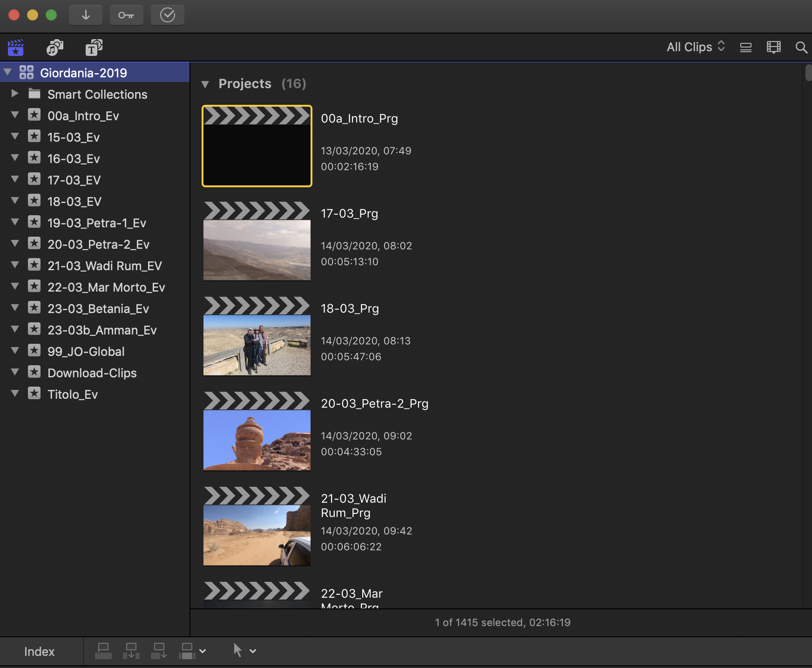Click star icon of 15-03_Ev event
This screenshot has width=812, height=668.
coord(34,136)
